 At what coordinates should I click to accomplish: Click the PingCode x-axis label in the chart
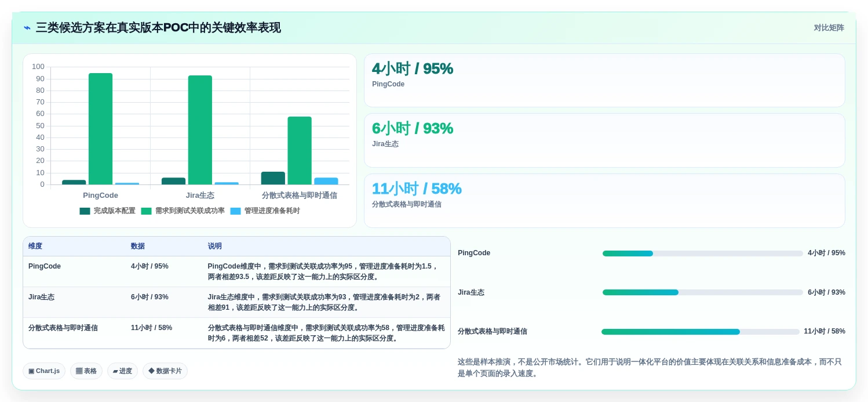pyautogui.click(x=100, y=195)
